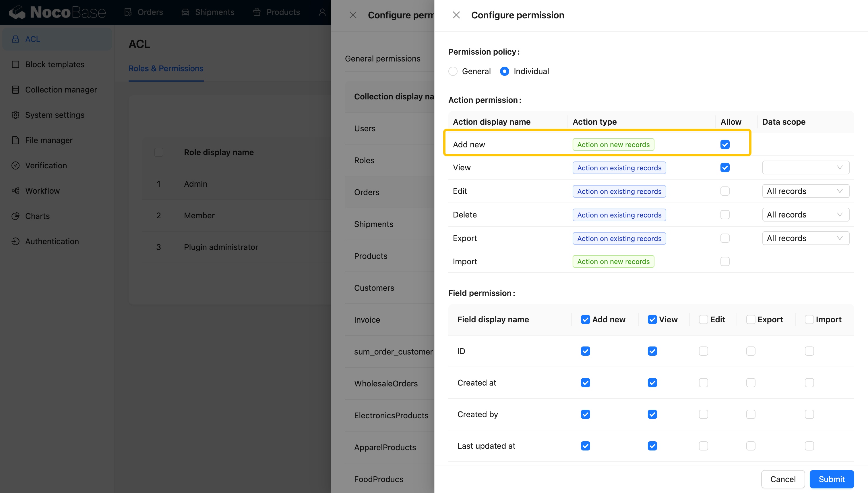Click the Authentication sidebar icon
This screenshot has width=868, height=493.
(x=15, y=241)
